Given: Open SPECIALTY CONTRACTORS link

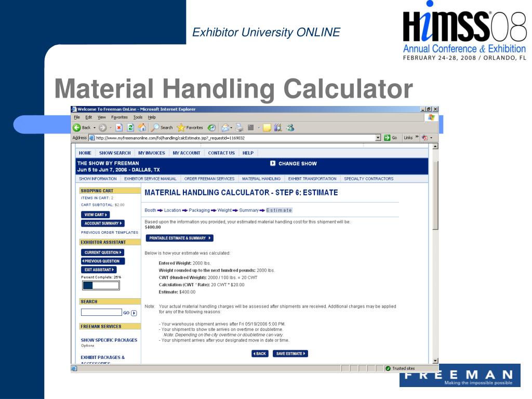Looking at the screenshot, I should click(x=368, y=179).
